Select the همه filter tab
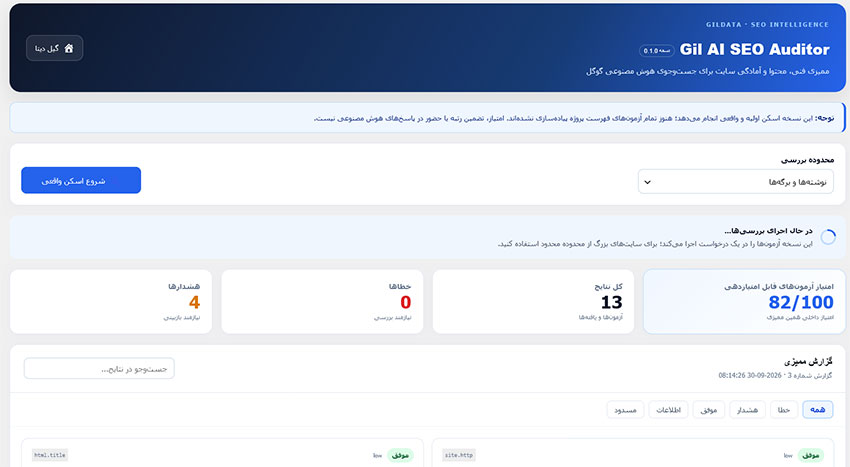850x467 pixels. pyautogui.click(x=817, y=410)
